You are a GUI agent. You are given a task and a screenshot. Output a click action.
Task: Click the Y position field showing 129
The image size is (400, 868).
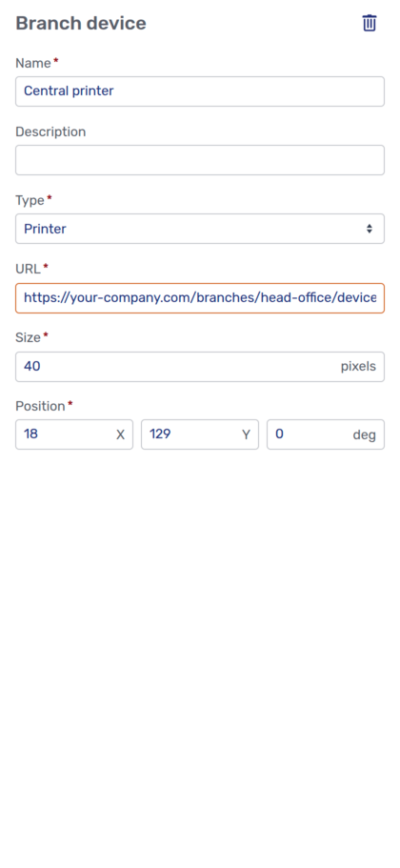[200, 434]
